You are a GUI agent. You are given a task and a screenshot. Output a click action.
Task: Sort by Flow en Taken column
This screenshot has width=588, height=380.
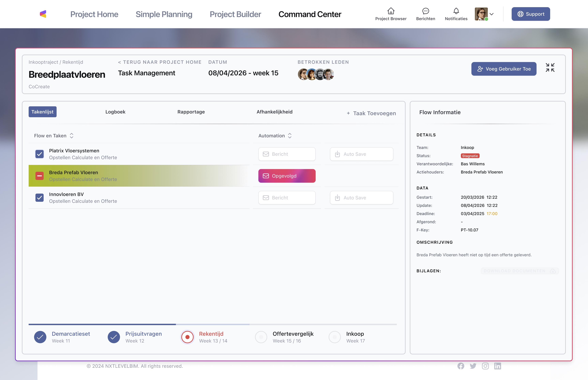(72, 136)
